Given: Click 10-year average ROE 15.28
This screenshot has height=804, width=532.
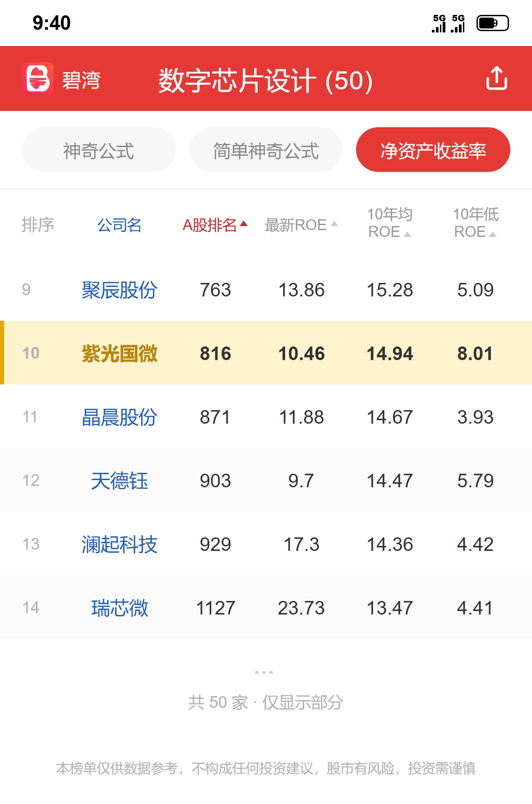Looking at the screenshot, I should coord(390,290).
